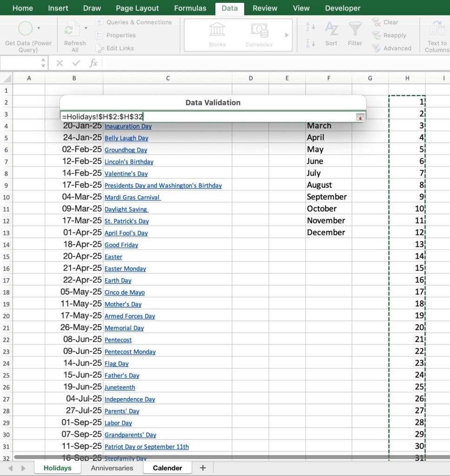This screenshot has height=476, width=450.
Task: Click the Select All corner triangle
Action: click(7, 78)
